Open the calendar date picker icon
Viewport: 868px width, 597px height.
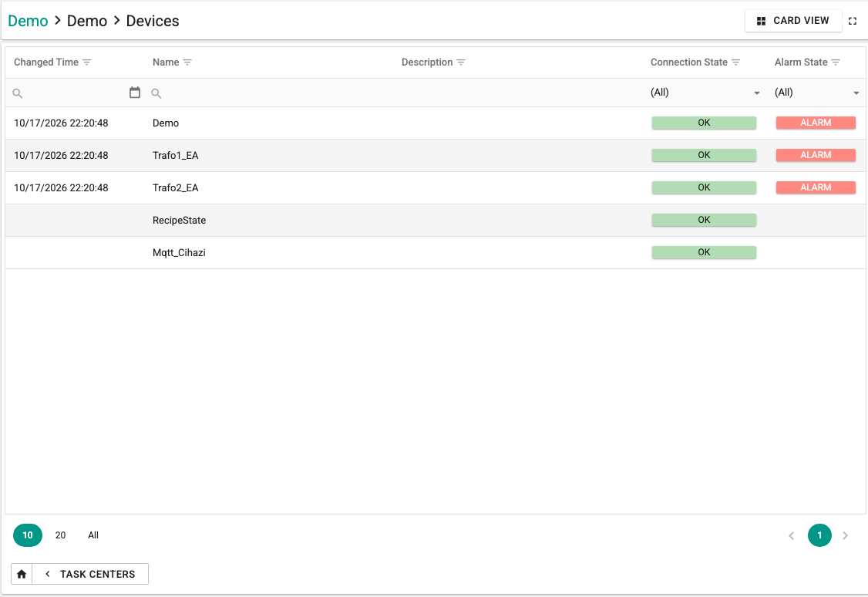pyautogui.click(x=135, y=93)
